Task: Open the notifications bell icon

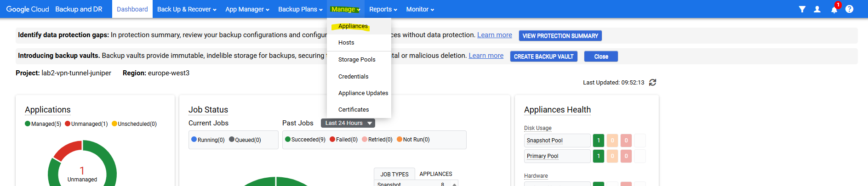Action: pyautogui.click(x=834, y=10)
